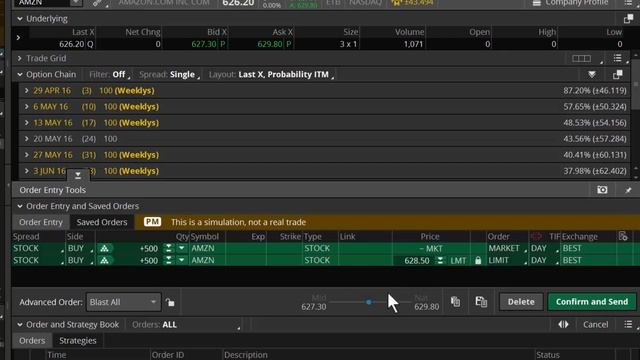Expand the 20 MAY 16 expiration row
Screen dimensions: 640x360
27,139
